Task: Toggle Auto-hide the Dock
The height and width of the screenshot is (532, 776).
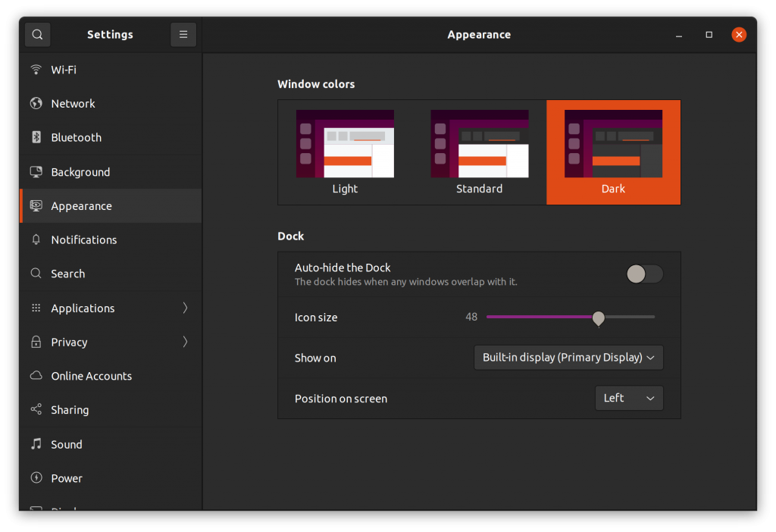Action: click(x=644, y=274)
